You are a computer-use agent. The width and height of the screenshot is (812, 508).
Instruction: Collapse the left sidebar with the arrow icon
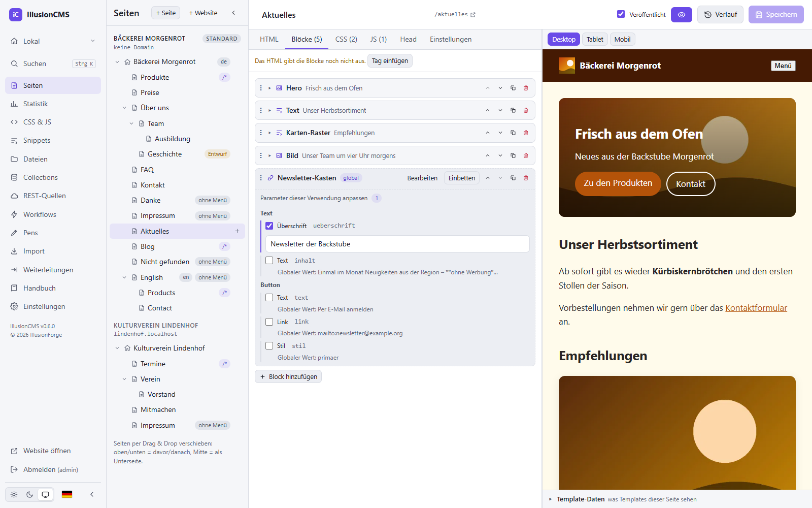point(92,494)
